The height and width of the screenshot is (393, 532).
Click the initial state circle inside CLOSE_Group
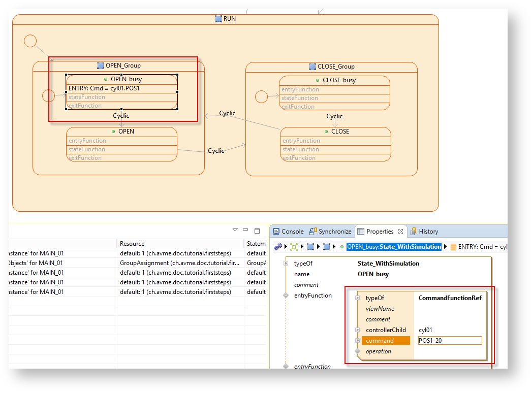click(261, 96)
